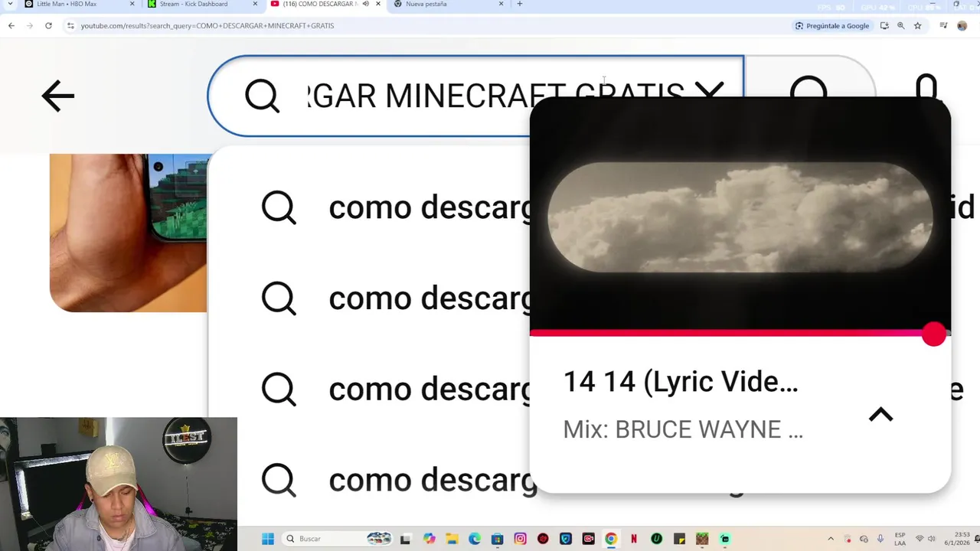Open the 'Mix: BRUCE WAYNE' playlist text
This screenshot has width=980, height=551.
coord(682,429)
